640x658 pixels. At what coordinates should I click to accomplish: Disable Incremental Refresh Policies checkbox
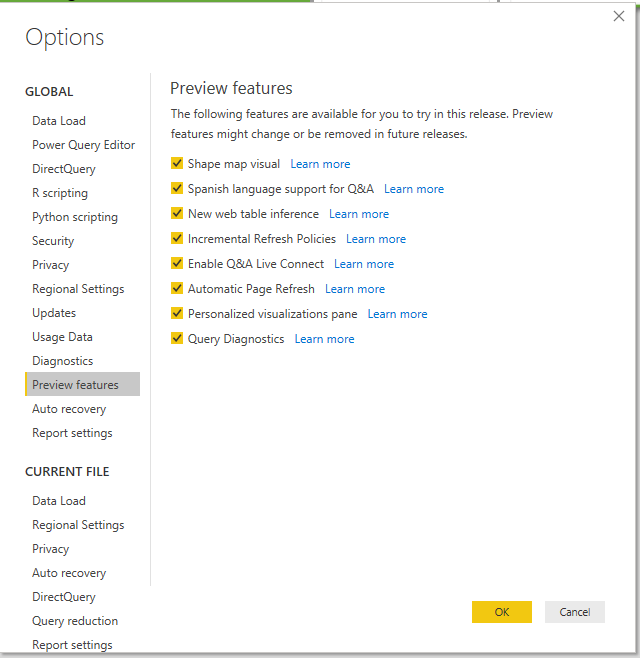[x=177, y=238]
